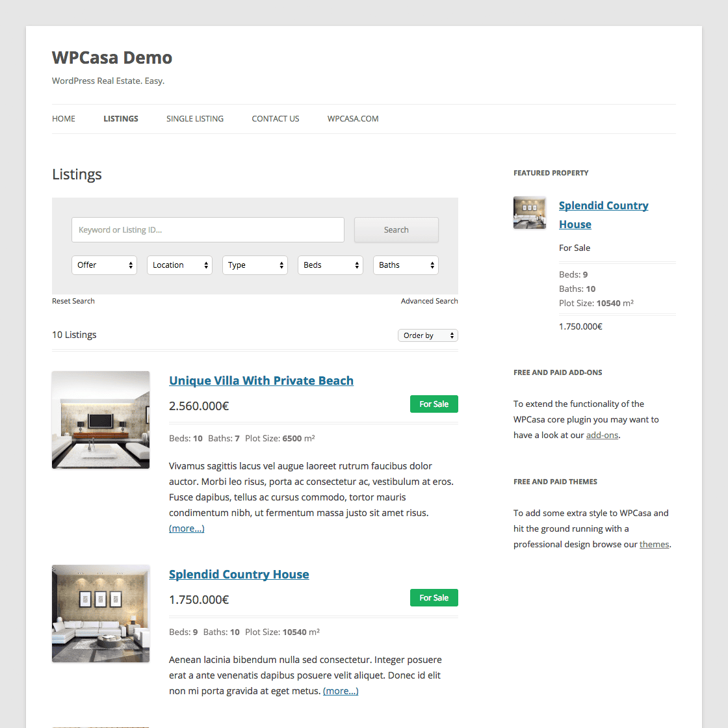Browse professional themes via the sidebar link
Screen dimensions: 728x728
[654, 544]
